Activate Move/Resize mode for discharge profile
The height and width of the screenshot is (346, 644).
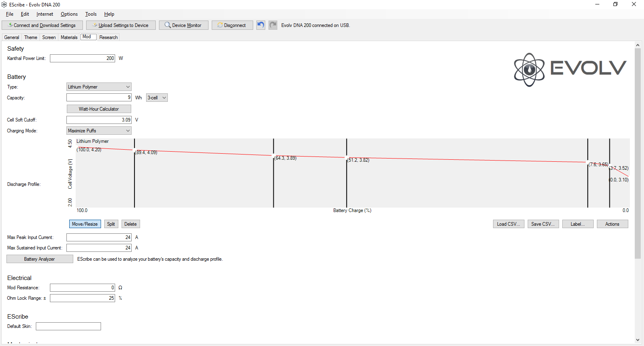click(x=85, y=224)
